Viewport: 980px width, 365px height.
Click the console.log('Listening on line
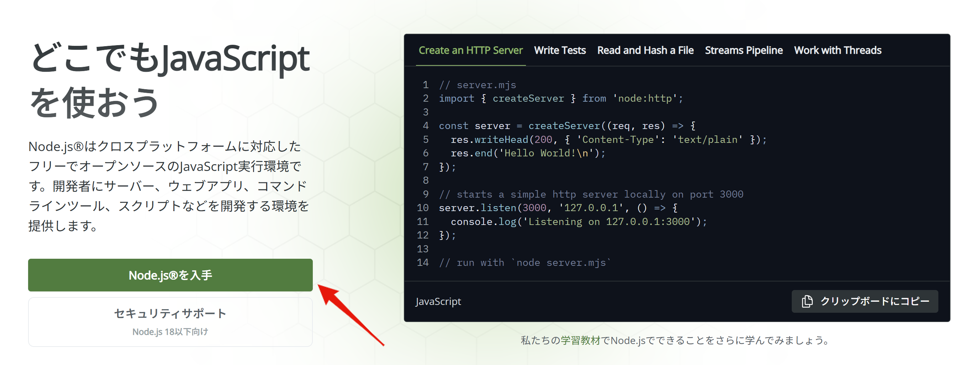point(579,221)
